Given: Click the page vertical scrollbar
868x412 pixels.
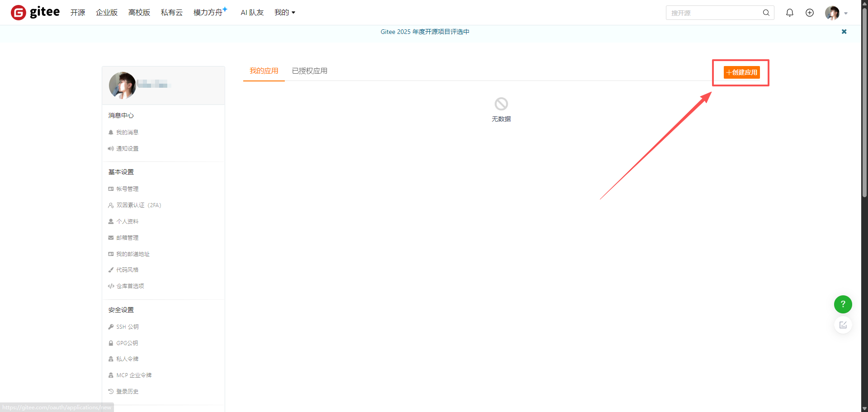Looking at the screenshot, I should click(x=864, y=136).
